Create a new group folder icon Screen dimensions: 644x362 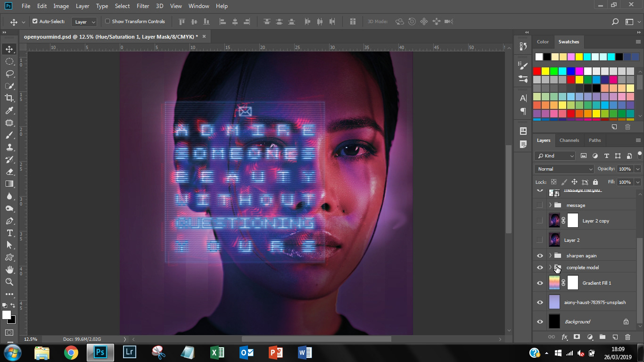coord(602,337)
